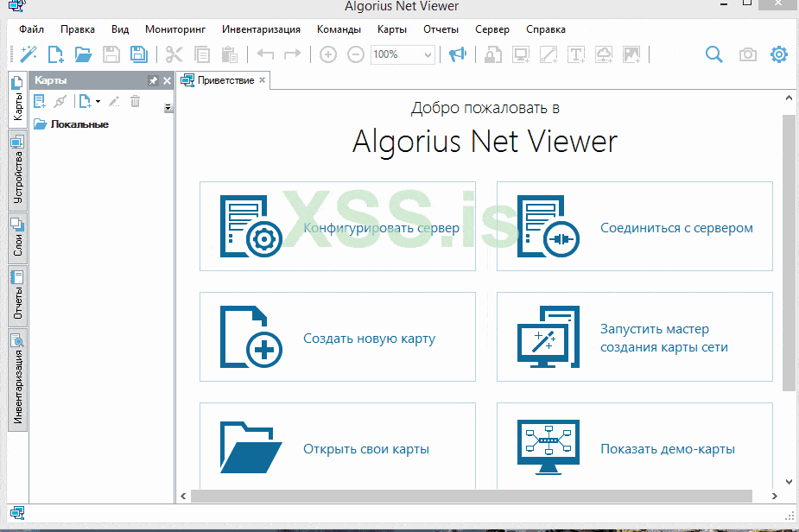Click the add link line icon

tap(549, 54)
